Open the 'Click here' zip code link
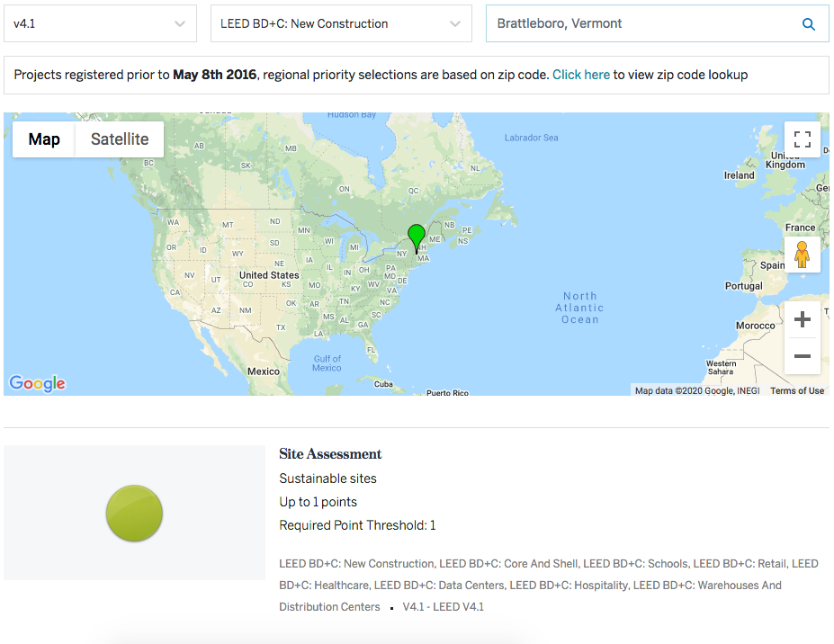Viewport: 834px width, 644px height. 581,75
